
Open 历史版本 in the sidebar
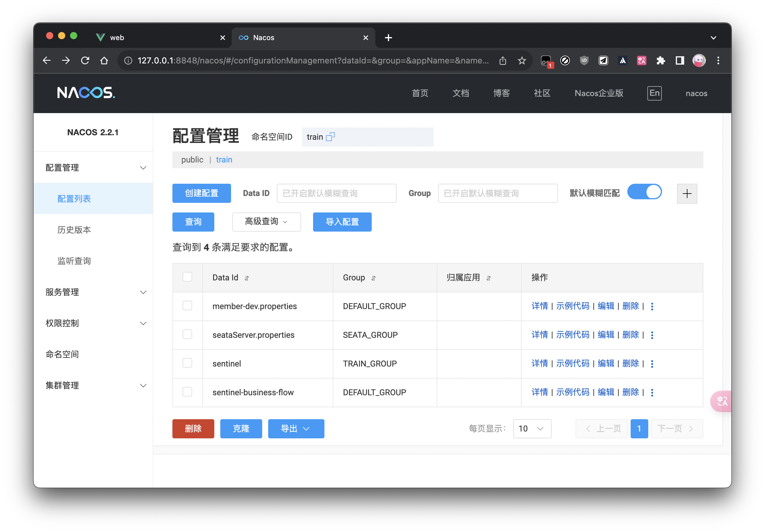click(x=74, y=230)
